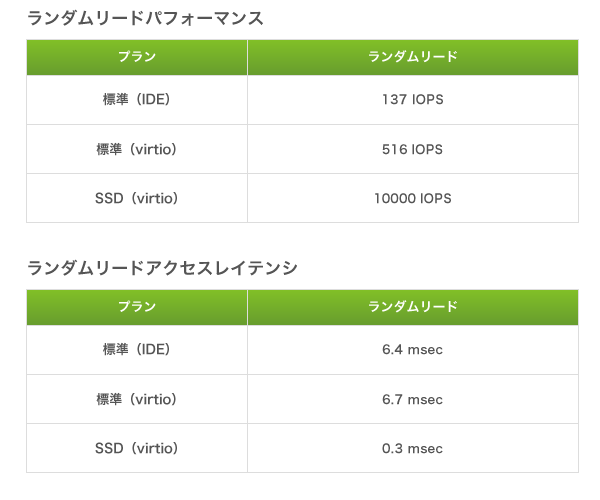Click the word IOPS beside 137
Image resolution: width=600 pixels, height=500 pixels.
pyautogui.click(x=428, y=99)
